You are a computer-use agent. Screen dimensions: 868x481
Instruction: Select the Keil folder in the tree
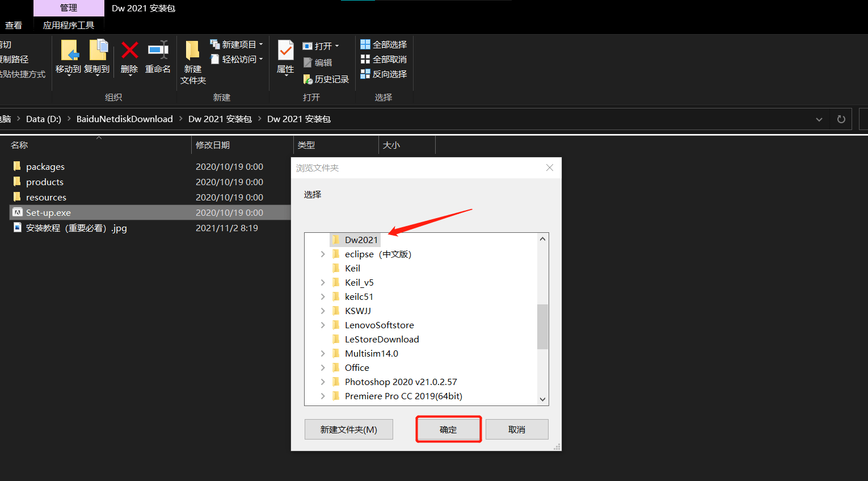tap(352, 268)
